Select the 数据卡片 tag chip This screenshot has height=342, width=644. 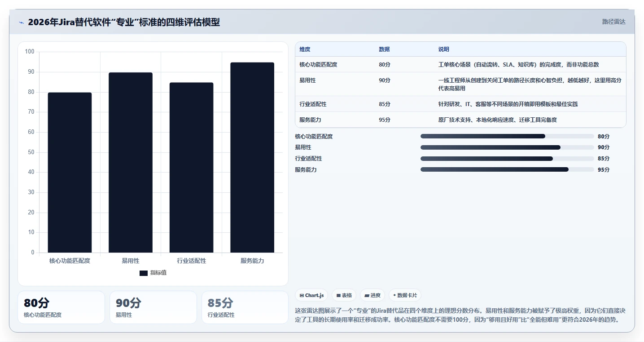click(405, 295)
